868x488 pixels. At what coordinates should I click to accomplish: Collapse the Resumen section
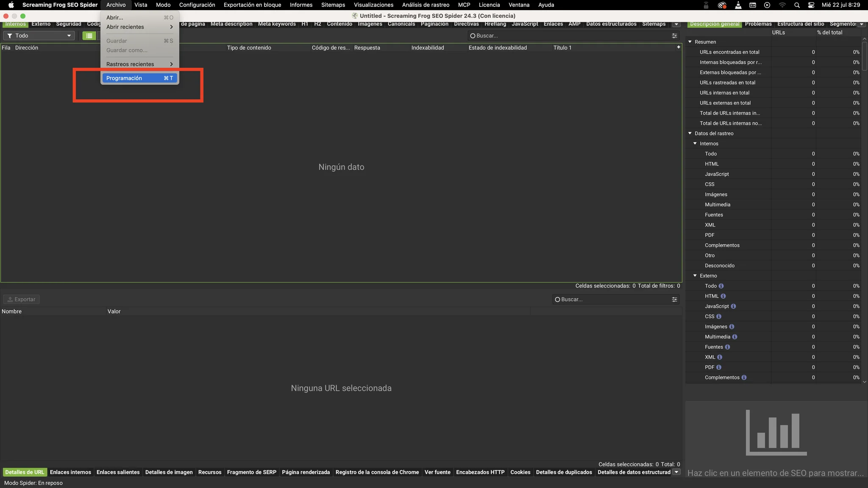690,42
